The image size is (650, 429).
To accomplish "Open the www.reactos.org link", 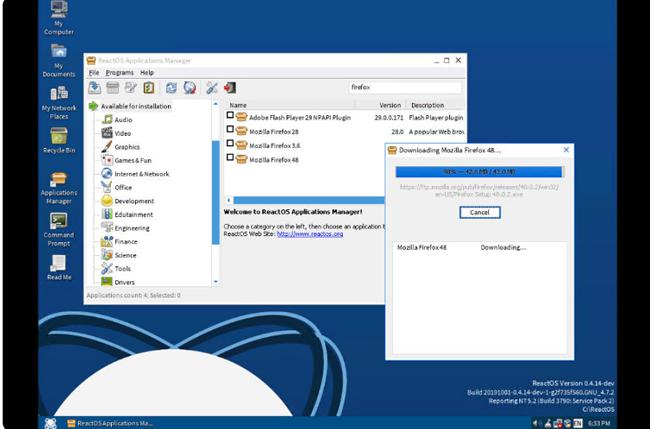I will coord(311,234).
